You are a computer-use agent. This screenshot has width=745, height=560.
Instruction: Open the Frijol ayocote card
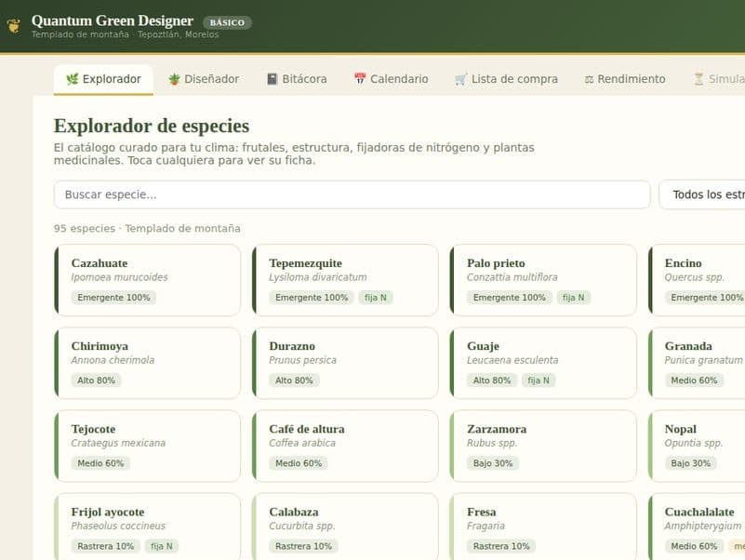pyautogui.click(x=147, y=527)
